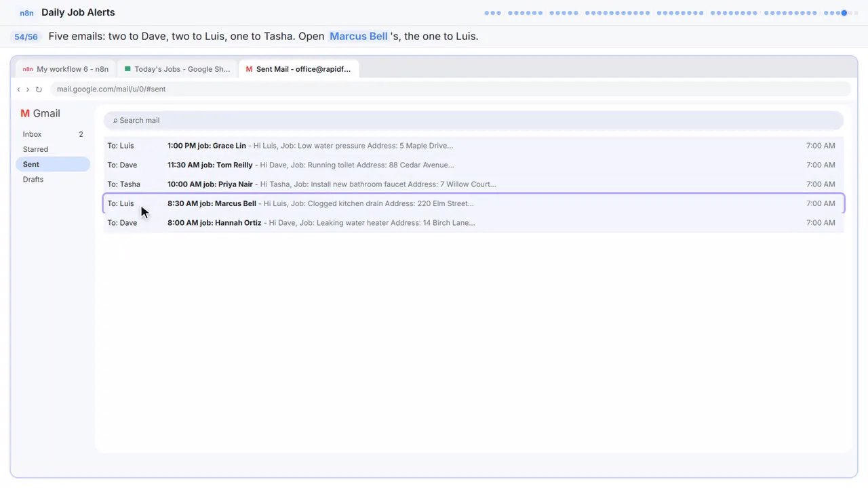Switch to My workflow 6 - n8n tab
Screen dimensions: 868x488
pyautogui.click(x=65, y=69)
